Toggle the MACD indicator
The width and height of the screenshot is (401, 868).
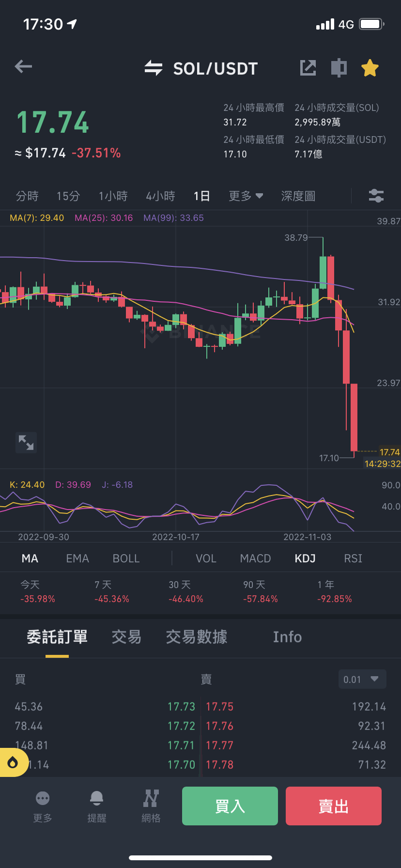255,558
